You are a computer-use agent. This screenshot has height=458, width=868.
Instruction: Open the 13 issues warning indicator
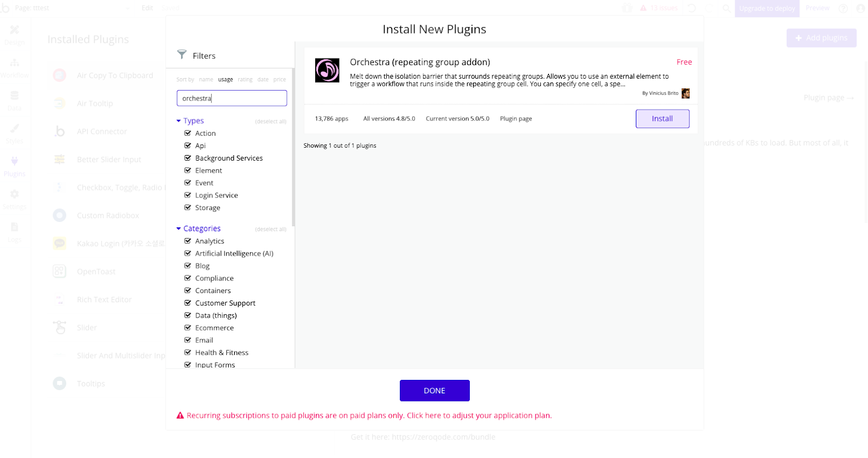[x=659, y=8]
